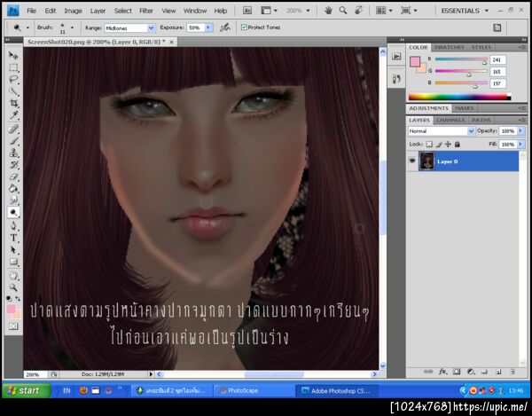
Task: Select the Zoom tool in toolbox
Action: tap(13, 287)
